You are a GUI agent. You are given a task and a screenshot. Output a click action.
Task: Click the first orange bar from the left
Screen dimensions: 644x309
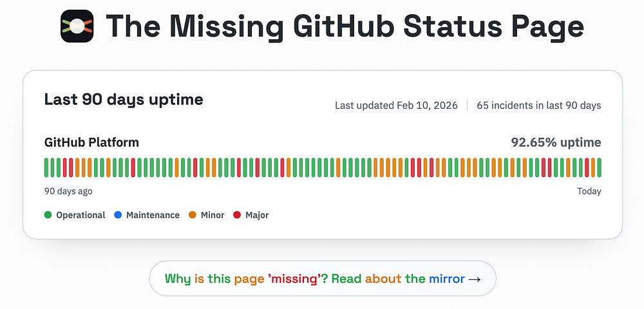(77, 167)
